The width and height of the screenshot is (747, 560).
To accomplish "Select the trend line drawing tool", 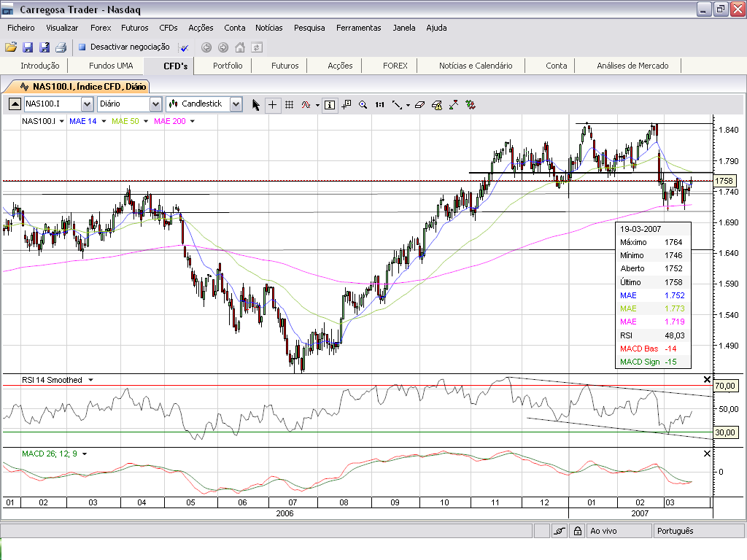I will 398,104.
